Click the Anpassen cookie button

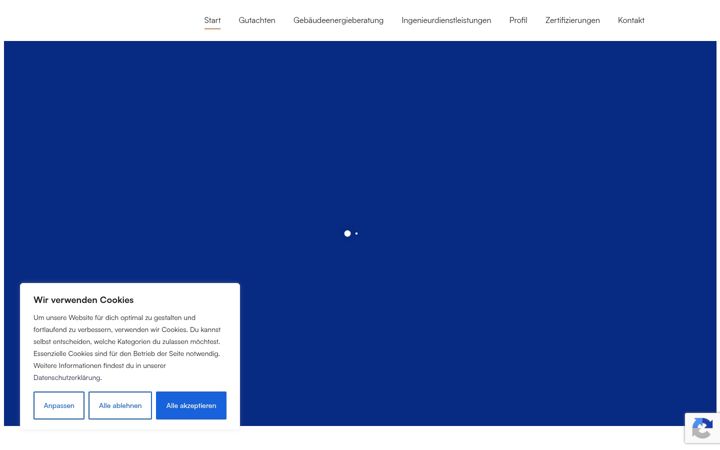pos(59,405)
